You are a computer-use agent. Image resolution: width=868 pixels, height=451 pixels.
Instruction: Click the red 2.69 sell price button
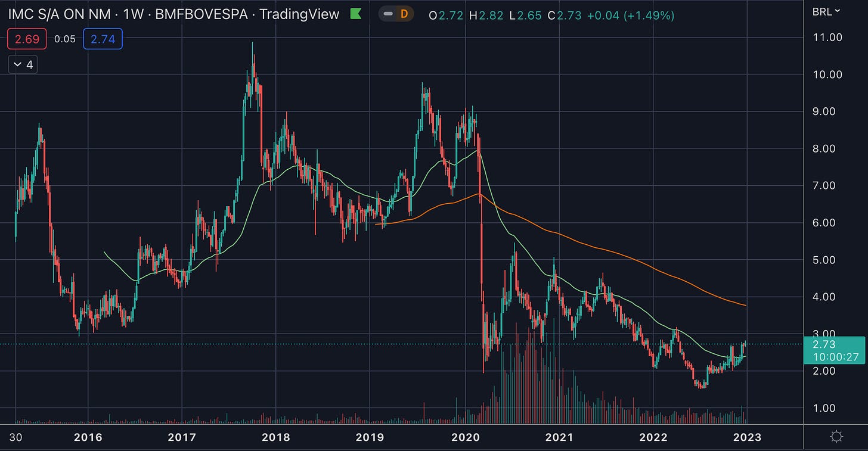[x=26, y=39]
